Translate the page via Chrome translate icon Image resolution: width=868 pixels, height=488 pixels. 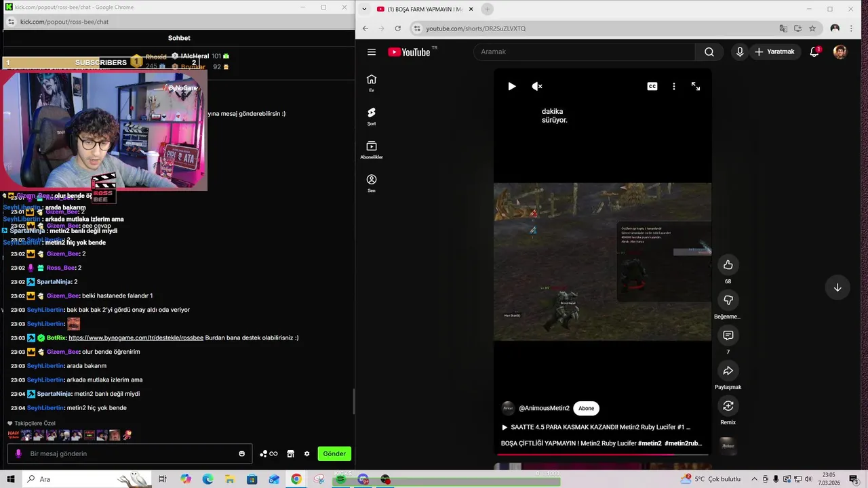[783, 28]
